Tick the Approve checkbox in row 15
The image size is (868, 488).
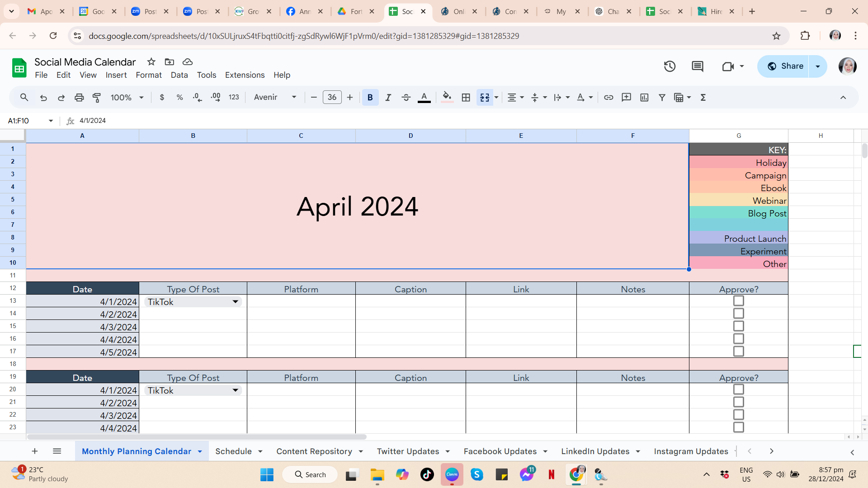pyautogui.click(x=738, y=326)
